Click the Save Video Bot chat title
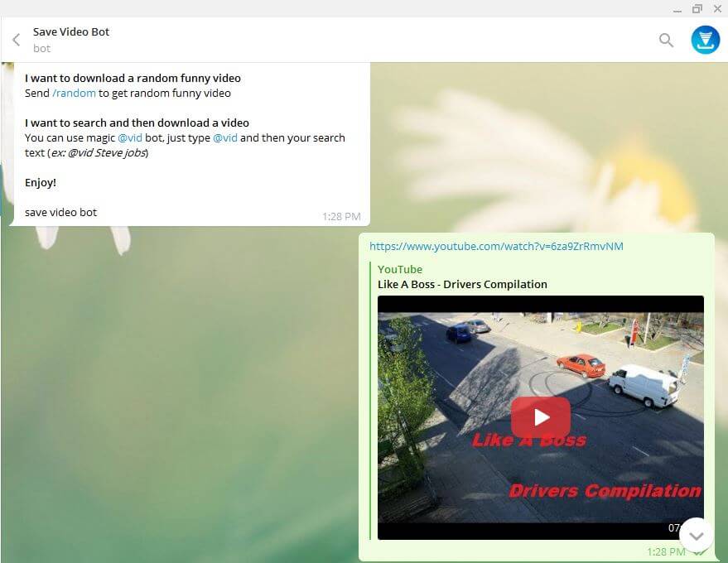728x563 pixels. (71, 32)
